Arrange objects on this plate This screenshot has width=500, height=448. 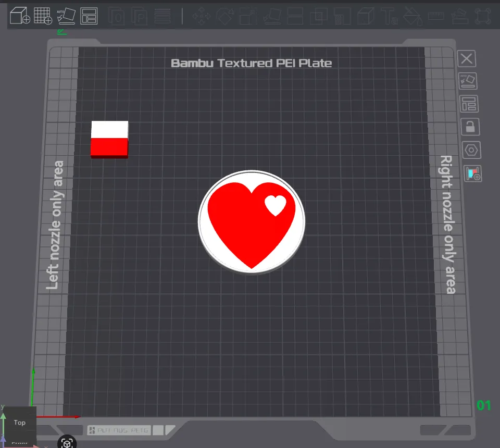point(469,104)
